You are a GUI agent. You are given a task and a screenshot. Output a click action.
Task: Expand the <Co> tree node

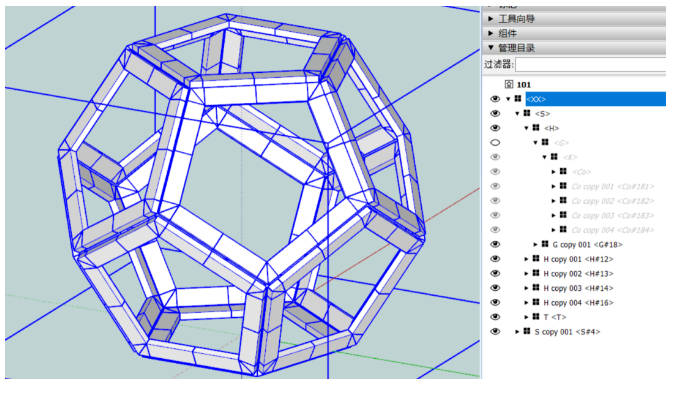[554, 172]
